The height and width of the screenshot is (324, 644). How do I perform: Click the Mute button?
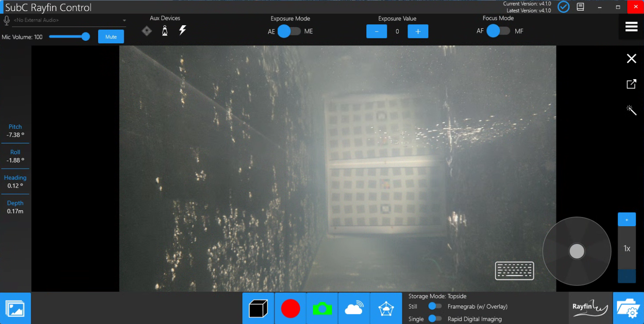tap(111, 37)
